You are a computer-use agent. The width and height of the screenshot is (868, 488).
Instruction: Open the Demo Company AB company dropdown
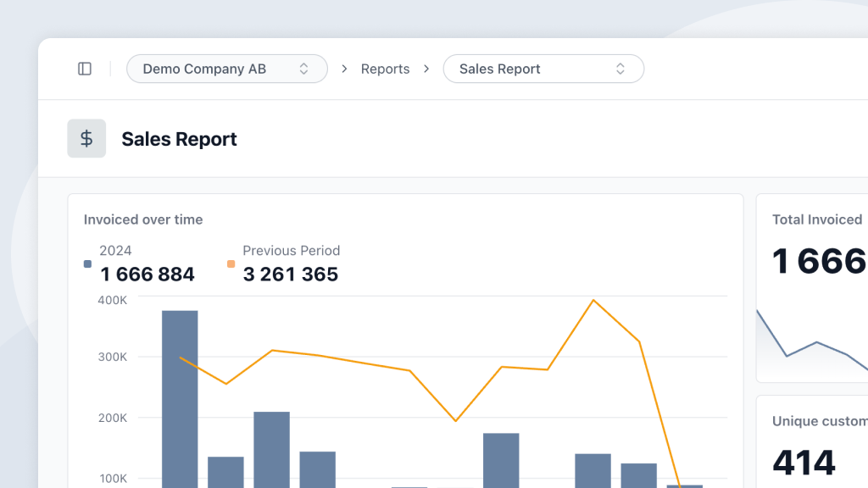pos(226,69)
